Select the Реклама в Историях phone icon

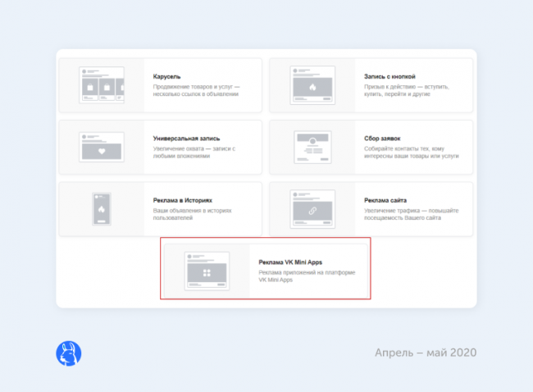click(102, 210)
